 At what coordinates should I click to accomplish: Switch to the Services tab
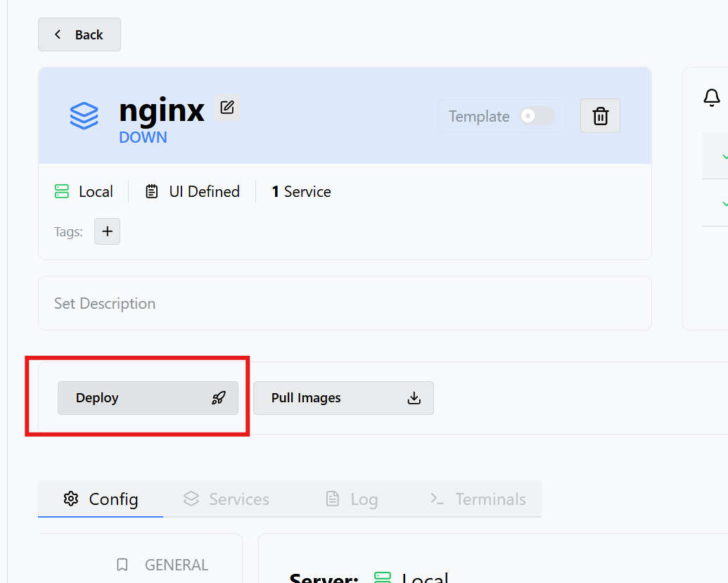226,499
